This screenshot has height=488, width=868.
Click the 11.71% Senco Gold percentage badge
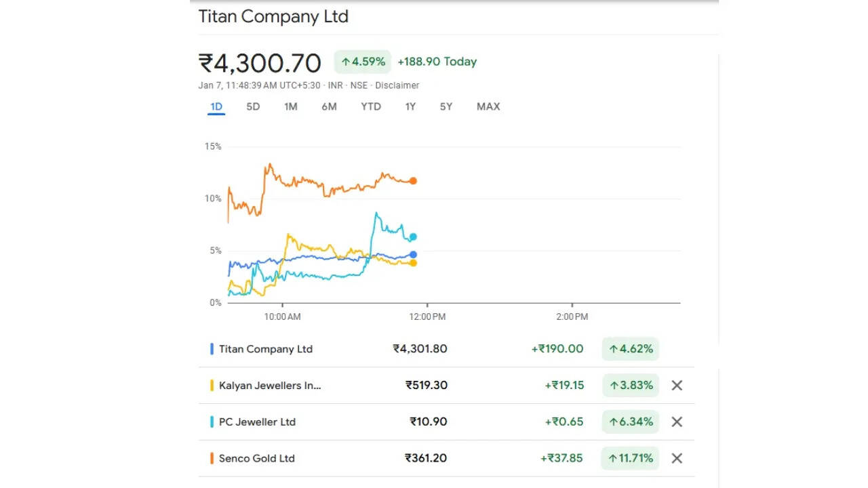tap(630, 458)
